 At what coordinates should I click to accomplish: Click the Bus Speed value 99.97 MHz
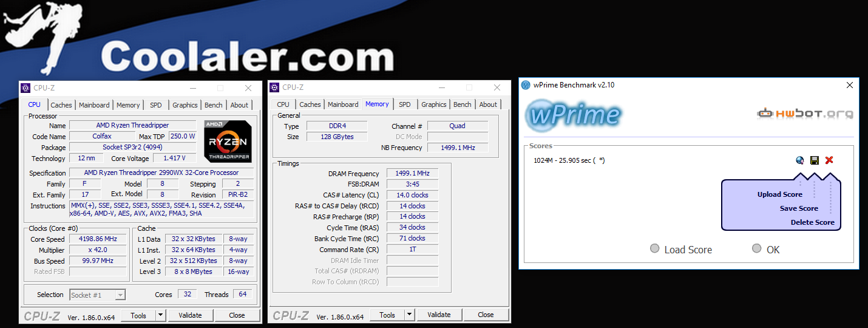pos(98,261)
